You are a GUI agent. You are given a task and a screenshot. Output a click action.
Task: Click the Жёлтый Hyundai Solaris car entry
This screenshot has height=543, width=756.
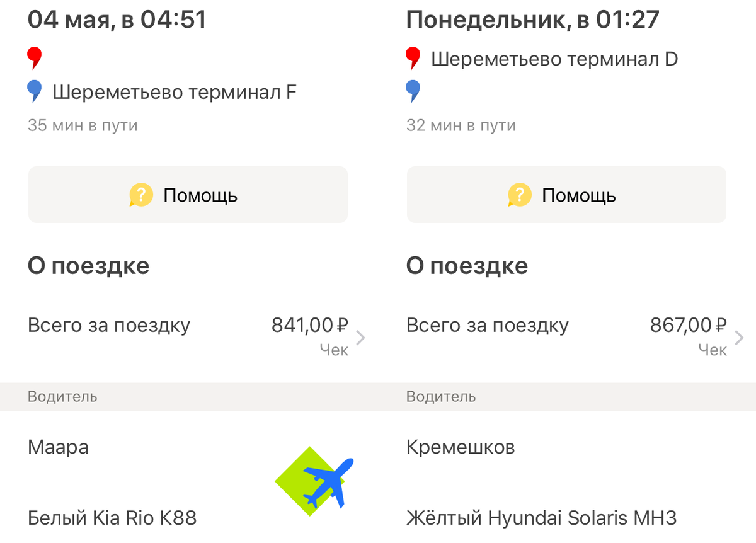pos(542,518)
